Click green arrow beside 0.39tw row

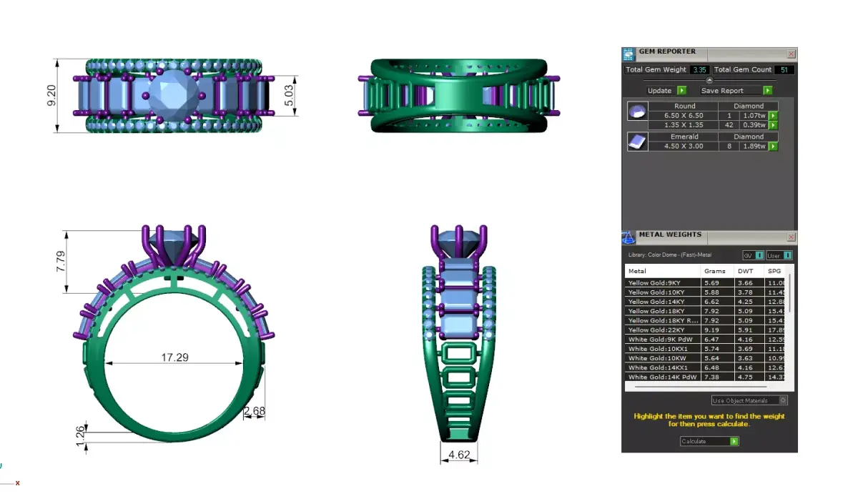[773, 124]
